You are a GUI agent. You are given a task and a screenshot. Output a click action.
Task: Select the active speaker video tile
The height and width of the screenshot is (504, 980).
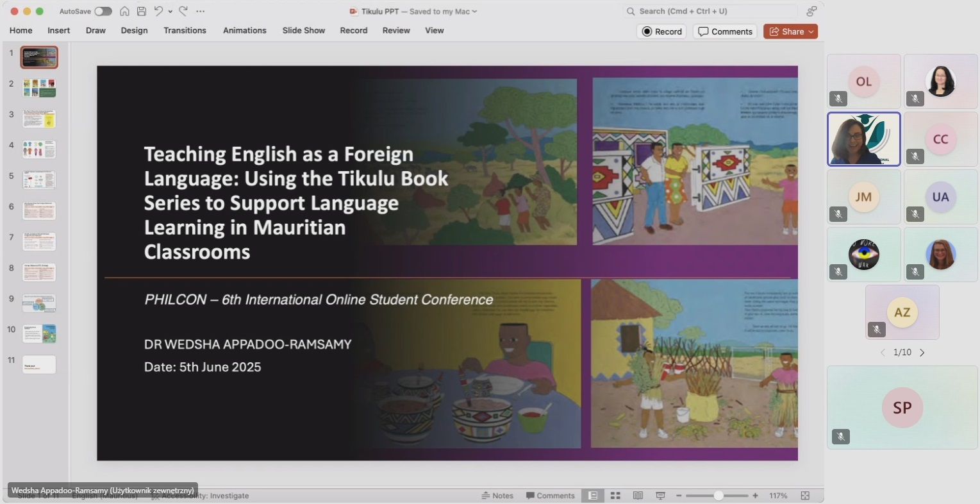click(x=864, y=139)
